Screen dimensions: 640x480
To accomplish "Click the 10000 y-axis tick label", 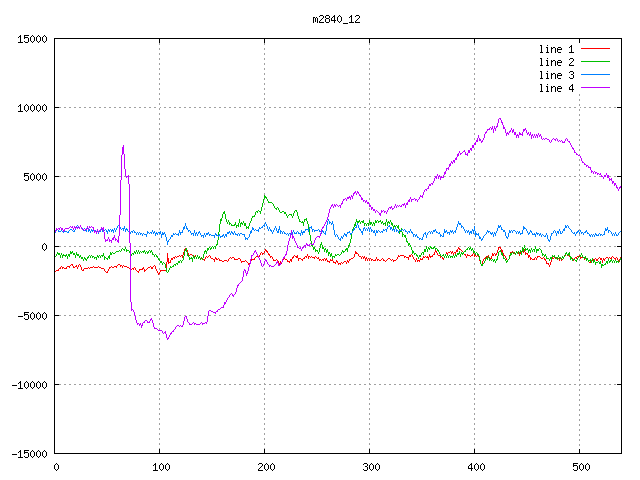I will tap(32, 108).
